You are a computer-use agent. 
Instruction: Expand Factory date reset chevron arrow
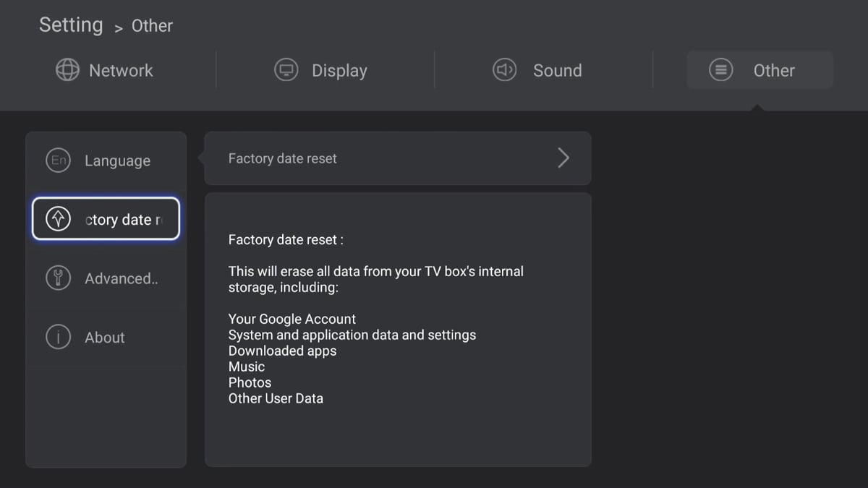[563, 158]
